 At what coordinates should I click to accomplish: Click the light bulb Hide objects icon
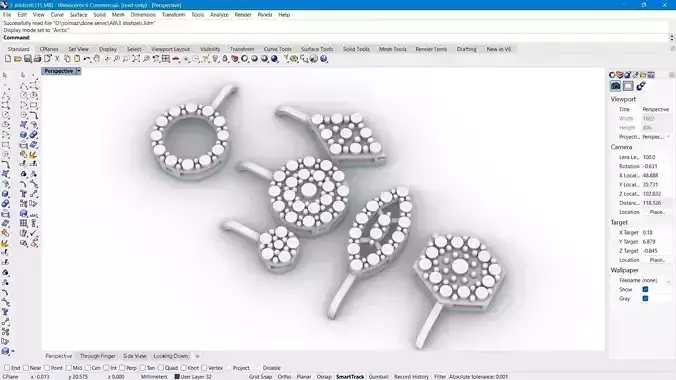pos(215,59)
